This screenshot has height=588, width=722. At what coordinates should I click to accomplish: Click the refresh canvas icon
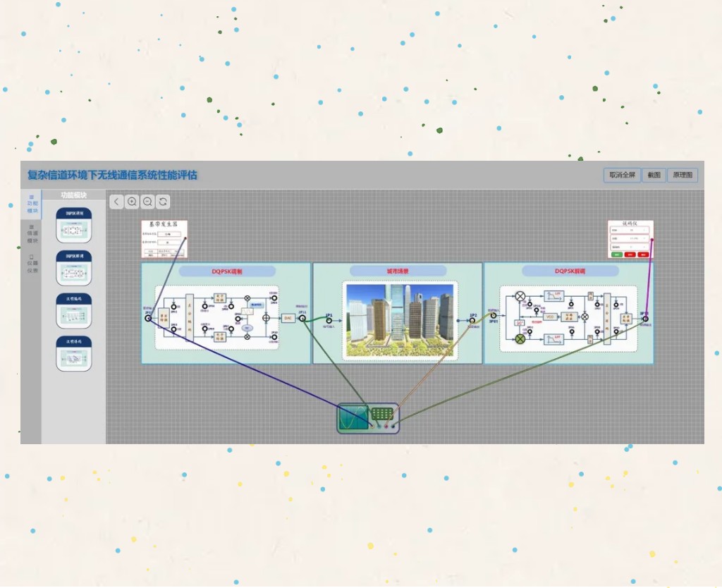(163, 202)
